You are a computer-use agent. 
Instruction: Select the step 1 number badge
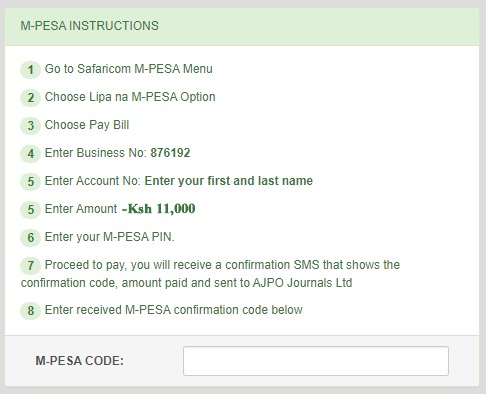click(31, 70)
